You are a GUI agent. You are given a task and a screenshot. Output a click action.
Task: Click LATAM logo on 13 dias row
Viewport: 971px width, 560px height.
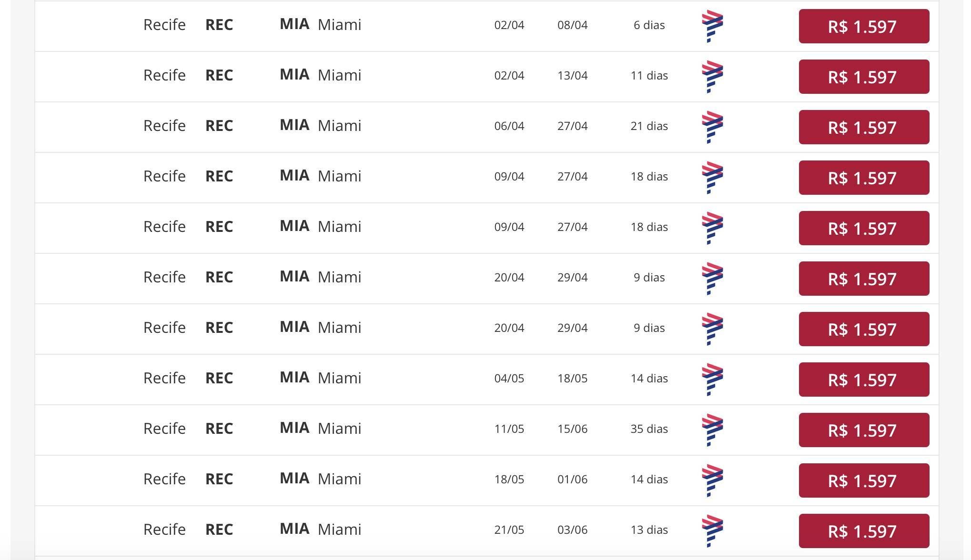coord(712,531)
